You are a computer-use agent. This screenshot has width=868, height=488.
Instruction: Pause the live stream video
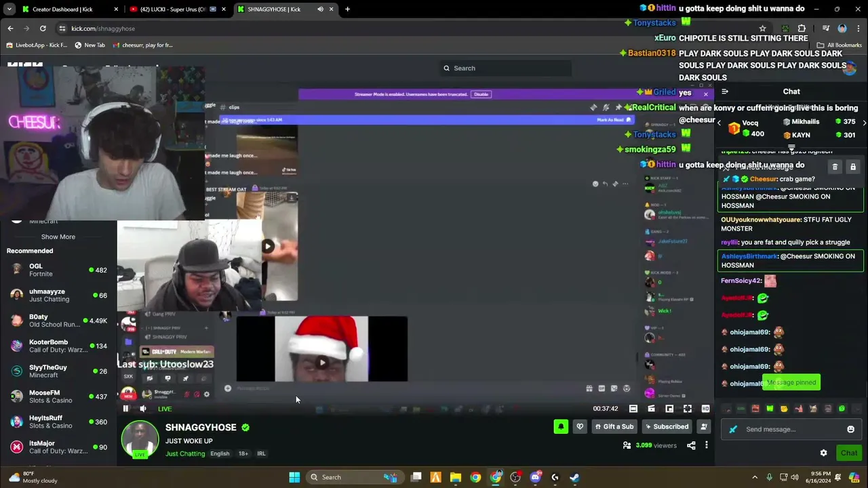pyautogui.click(x=125, y=409)
